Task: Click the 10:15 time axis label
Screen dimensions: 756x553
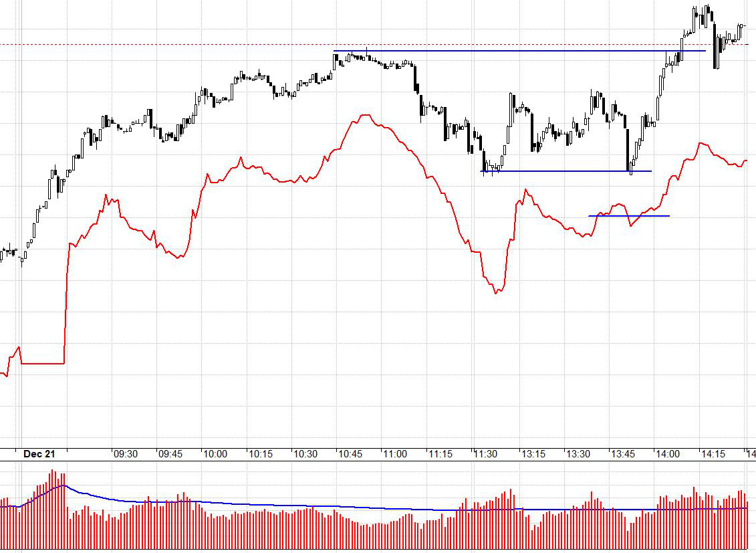Action: pos(261,454)
